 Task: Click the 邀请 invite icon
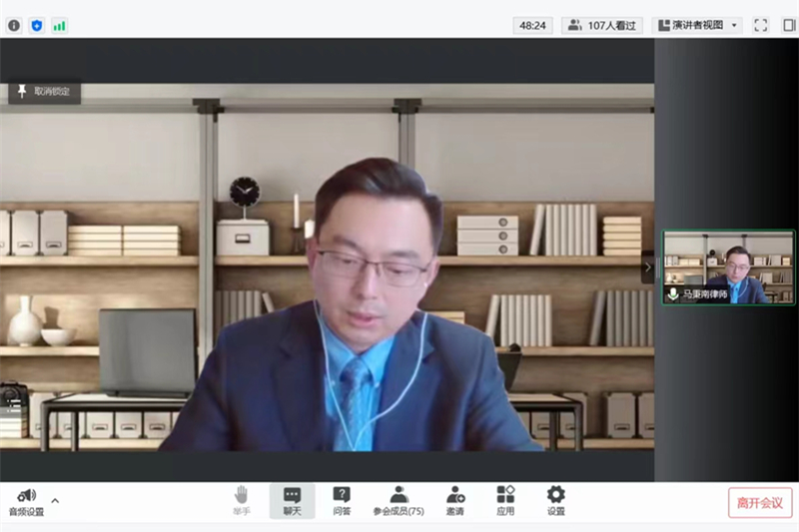(455, 501)
